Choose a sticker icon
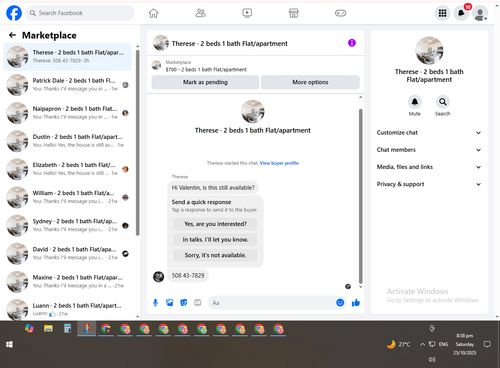The image size is (500, 368). [x=184, y=303]
